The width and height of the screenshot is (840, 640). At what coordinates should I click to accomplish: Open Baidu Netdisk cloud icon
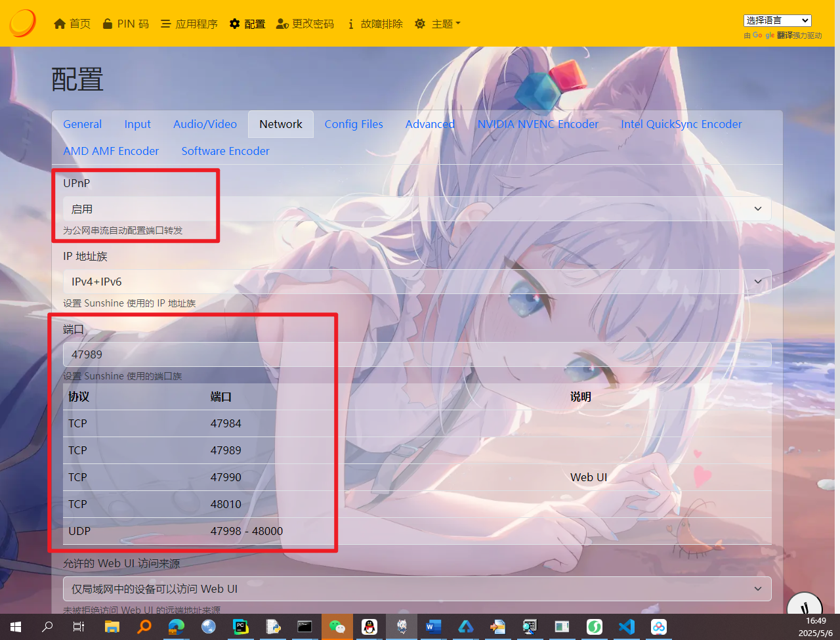(659, 627)
